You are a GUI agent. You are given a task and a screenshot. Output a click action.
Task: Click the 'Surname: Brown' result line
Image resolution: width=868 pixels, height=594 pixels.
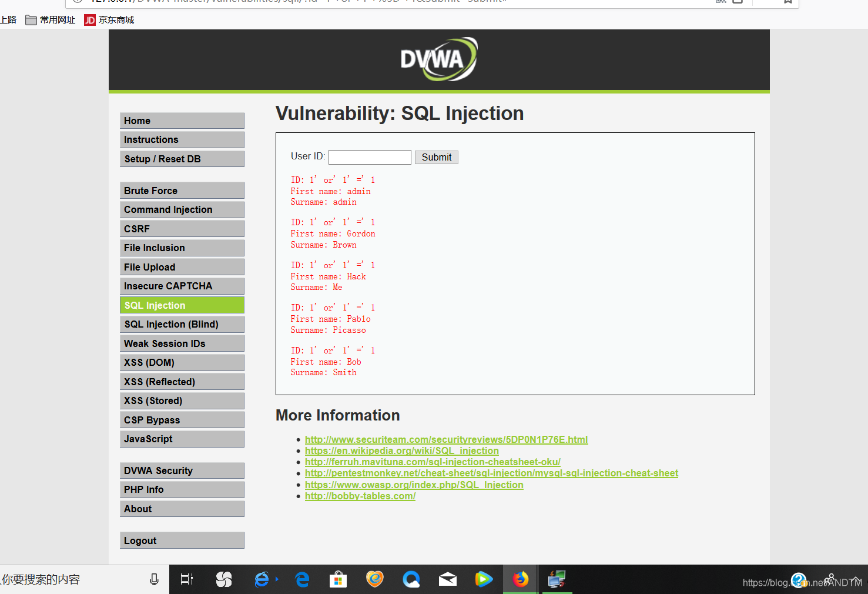[x=323, y=245]
